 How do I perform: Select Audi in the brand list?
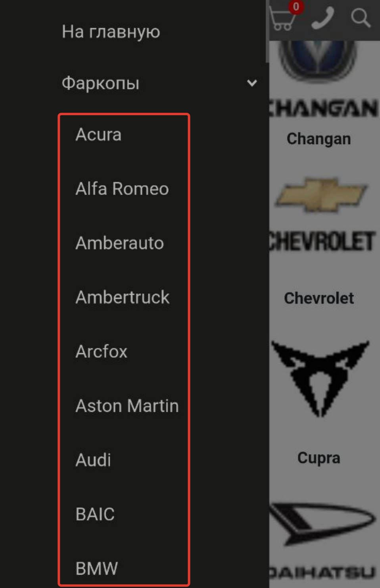point(93,460)
